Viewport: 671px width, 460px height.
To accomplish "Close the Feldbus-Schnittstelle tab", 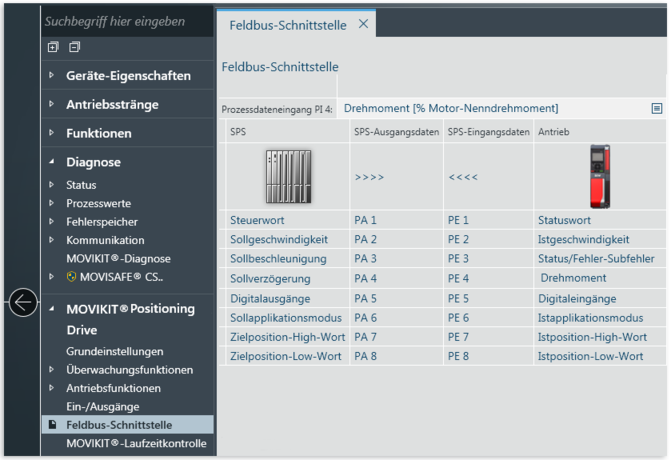I will pos(363,24).
